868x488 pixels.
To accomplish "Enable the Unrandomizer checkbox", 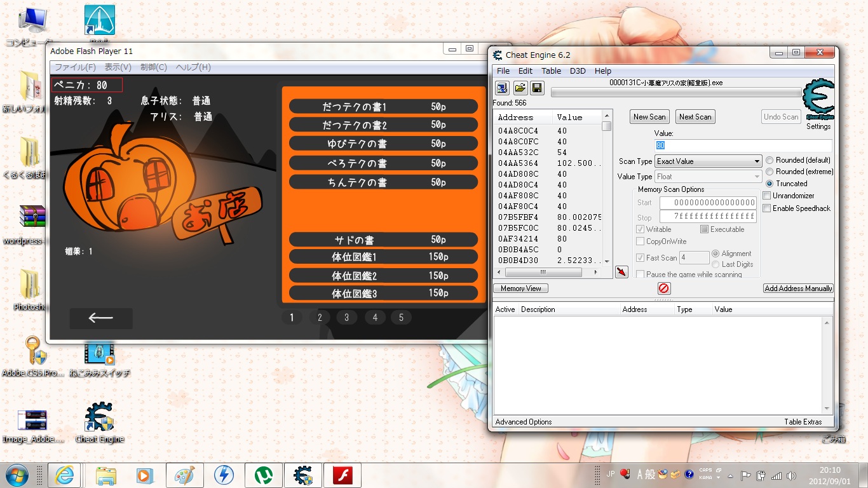I will (x=767, y=196).
